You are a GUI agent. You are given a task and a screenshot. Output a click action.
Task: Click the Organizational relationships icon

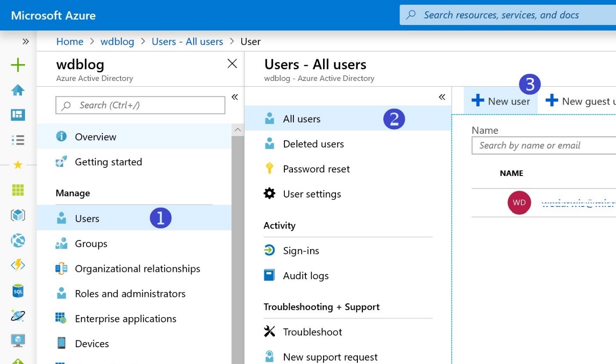coord(62,268)
